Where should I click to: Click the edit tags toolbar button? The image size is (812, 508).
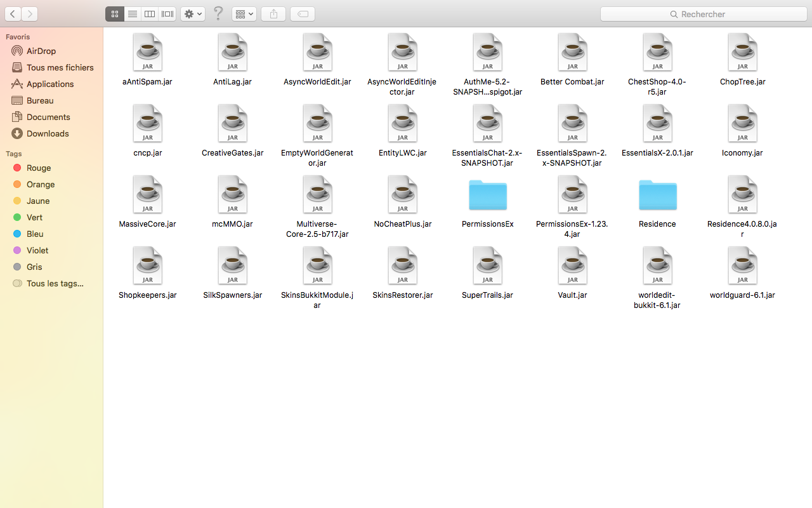(x=303, y=14)
